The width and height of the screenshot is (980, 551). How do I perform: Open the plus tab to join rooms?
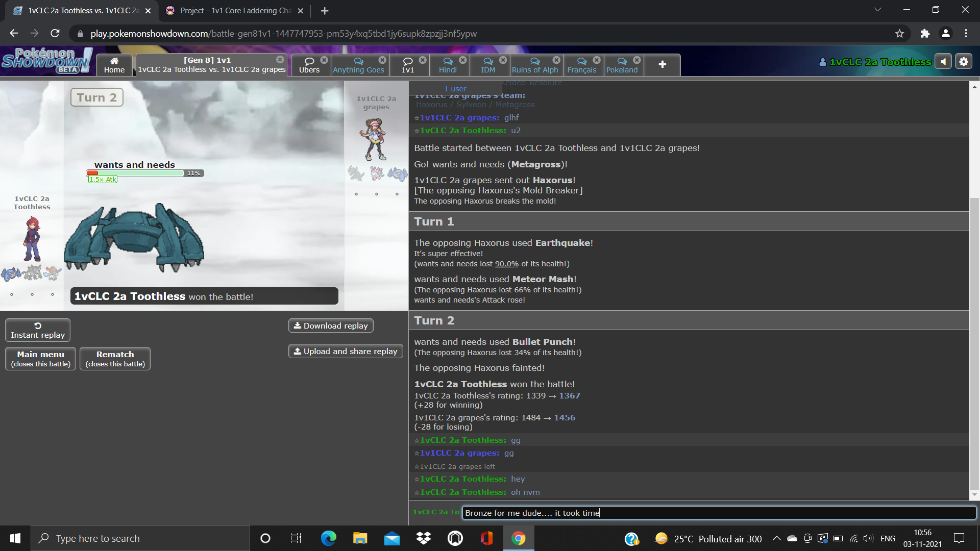[x=662, y=65]
